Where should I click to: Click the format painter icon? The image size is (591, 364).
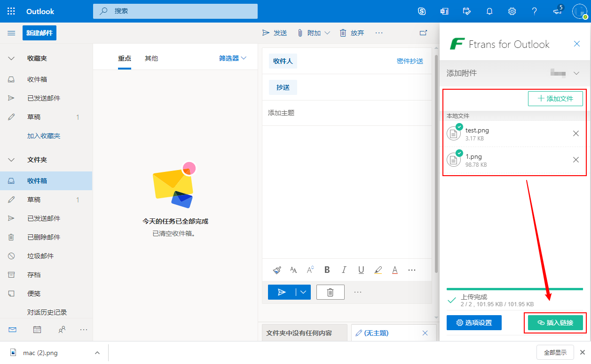click(x=277, y=270)
